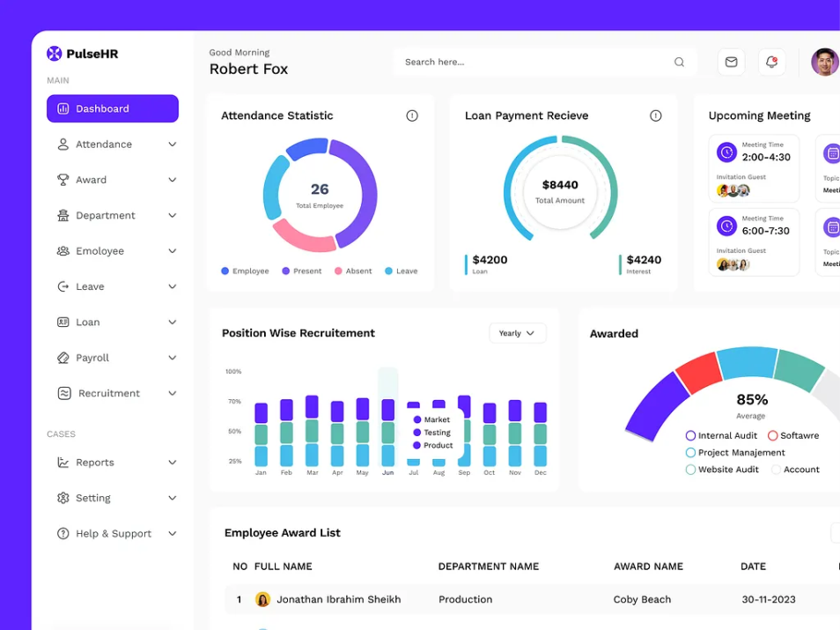Expand the Leave menu chevron in sidebar
This screenshot has height=630, width=840.
click(173, 286)
